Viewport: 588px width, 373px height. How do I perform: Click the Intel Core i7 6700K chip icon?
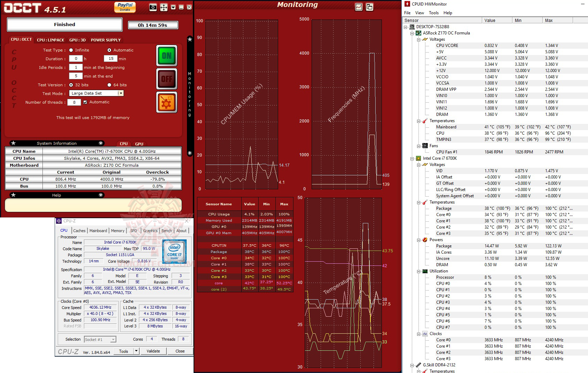(418, 158)
